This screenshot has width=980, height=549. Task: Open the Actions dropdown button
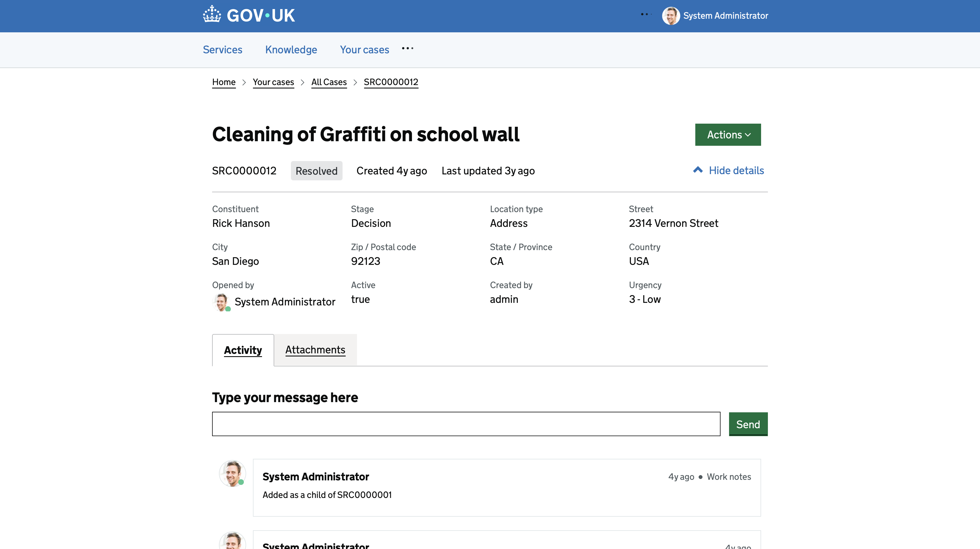(x=728, y=135)
